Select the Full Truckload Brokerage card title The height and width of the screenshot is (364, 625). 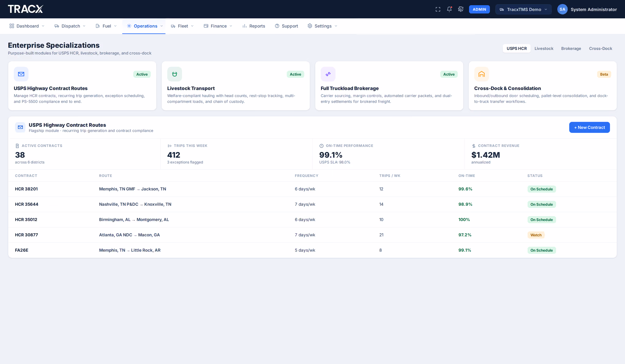point(350,88)
